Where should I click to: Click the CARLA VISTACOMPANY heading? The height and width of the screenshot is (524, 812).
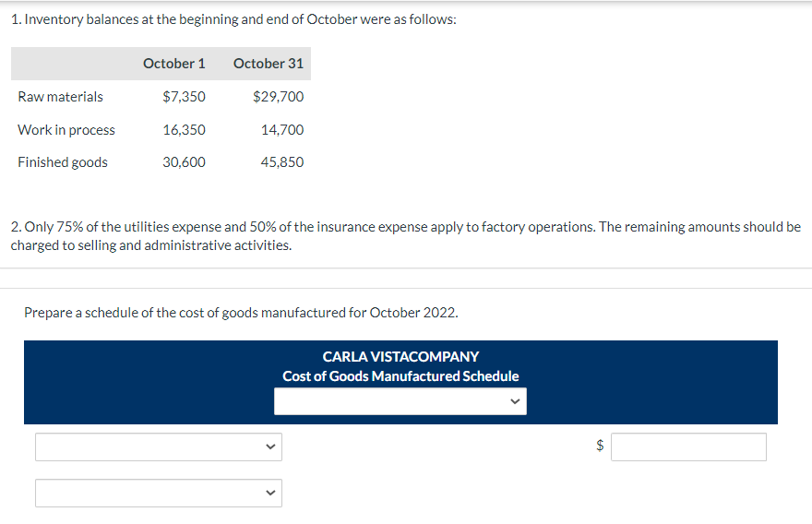point(400,356)
